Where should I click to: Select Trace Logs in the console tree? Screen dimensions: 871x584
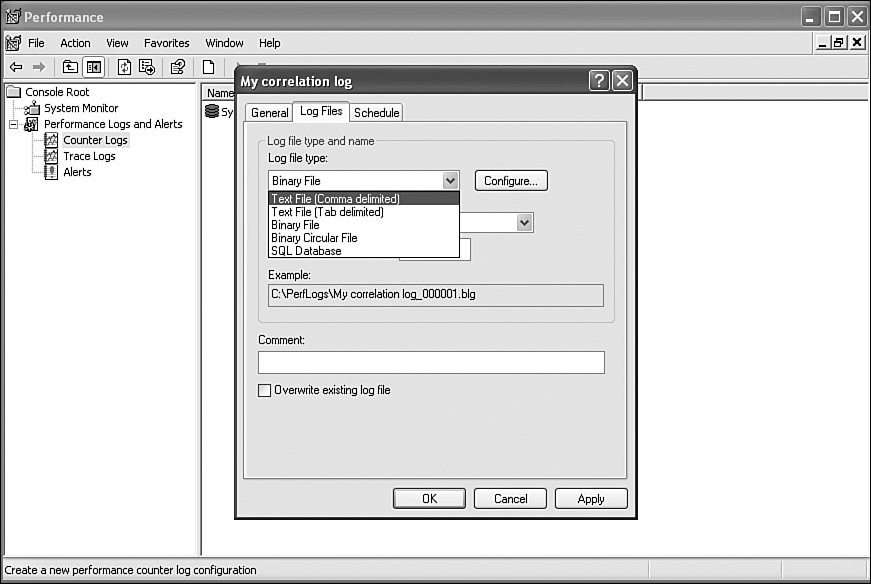[89, 156]
